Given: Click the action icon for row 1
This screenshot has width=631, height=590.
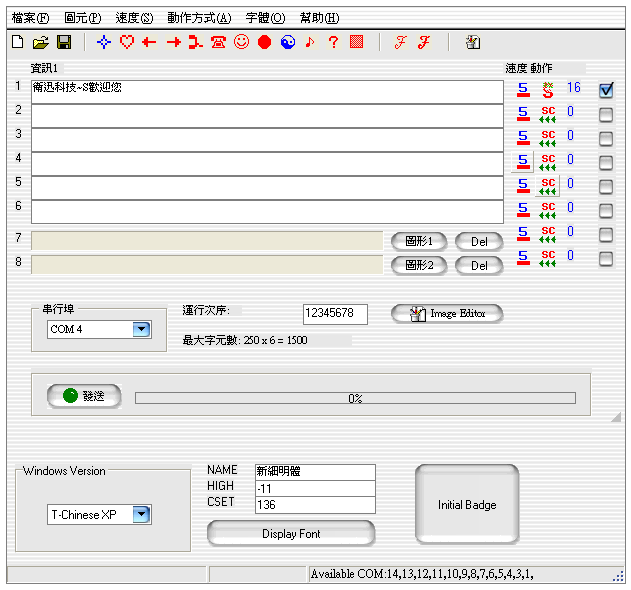Looking at the screenshot, I should 548,89.
